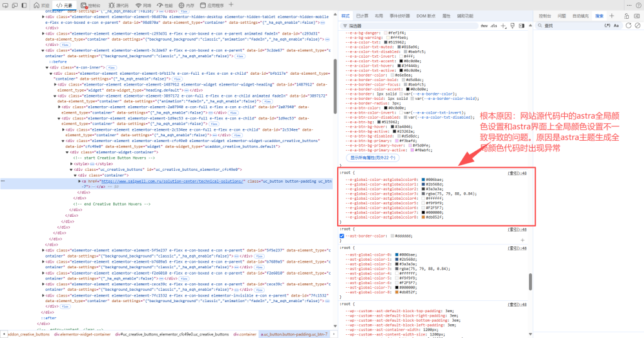Toggle the :hov element state button
644x338 pixels.
click(484, 26)
